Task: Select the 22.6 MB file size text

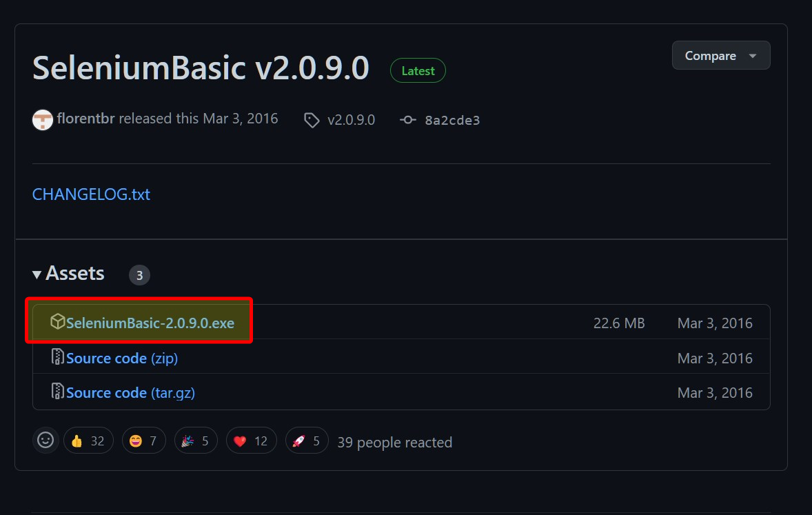Action: [619, 323]
